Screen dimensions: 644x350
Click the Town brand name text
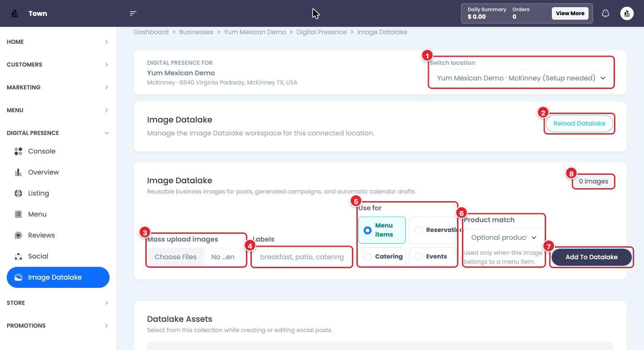click(38, 13)
